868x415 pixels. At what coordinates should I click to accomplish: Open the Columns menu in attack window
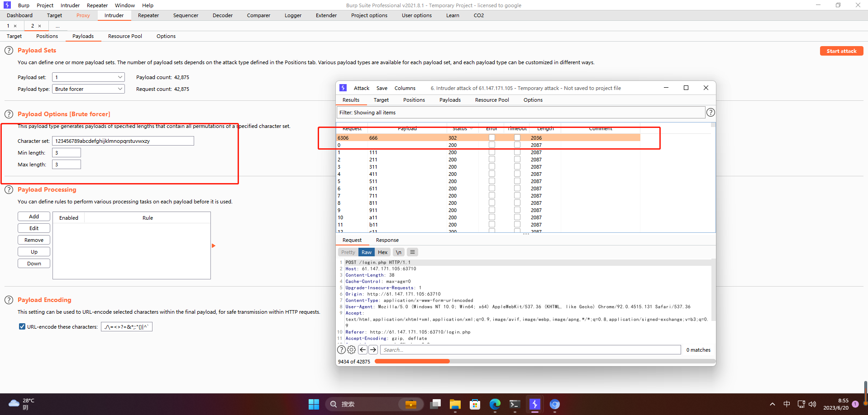405,88
